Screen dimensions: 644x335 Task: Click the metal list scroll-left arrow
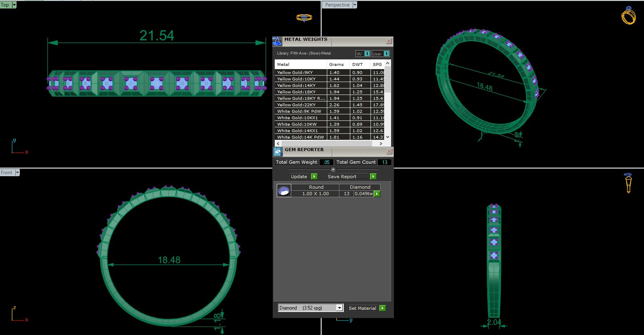[278, 143]
